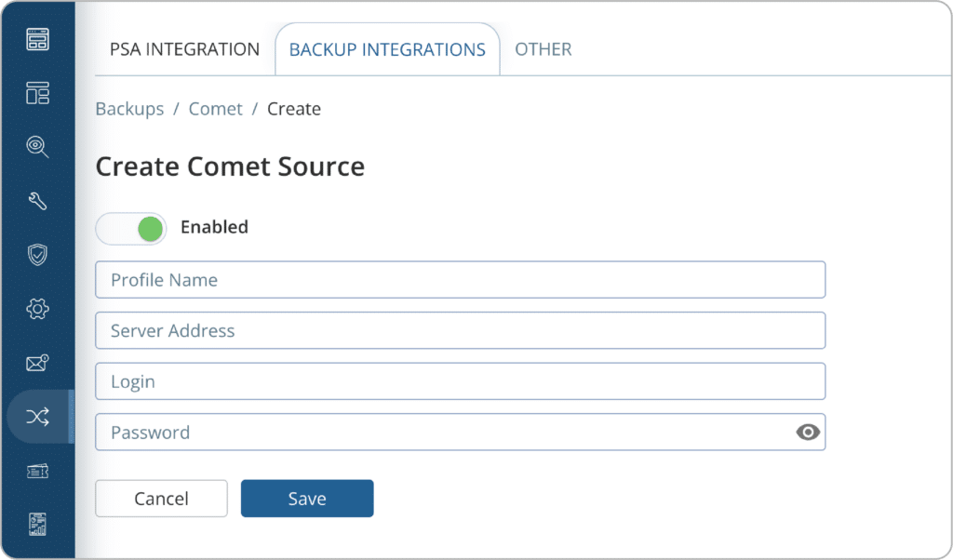Screen dimensions: 953x560
Task: Focus the Server Address input field
Action: click(x=460, y=330)
